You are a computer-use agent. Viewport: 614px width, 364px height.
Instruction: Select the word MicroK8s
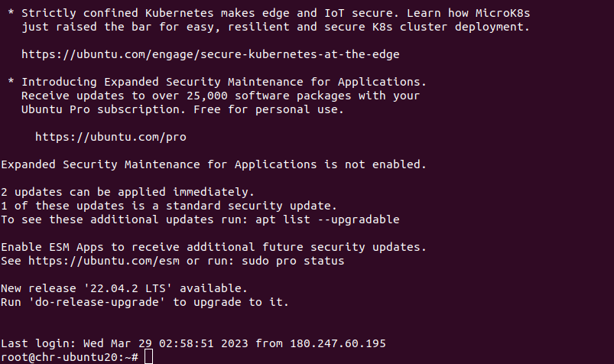pos(503,13)
